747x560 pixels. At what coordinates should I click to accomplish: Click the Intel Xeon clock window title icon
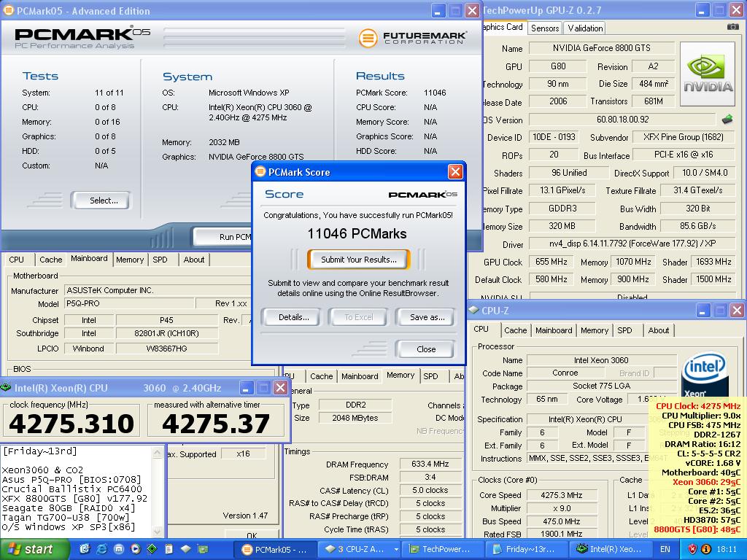pos(6,388)
